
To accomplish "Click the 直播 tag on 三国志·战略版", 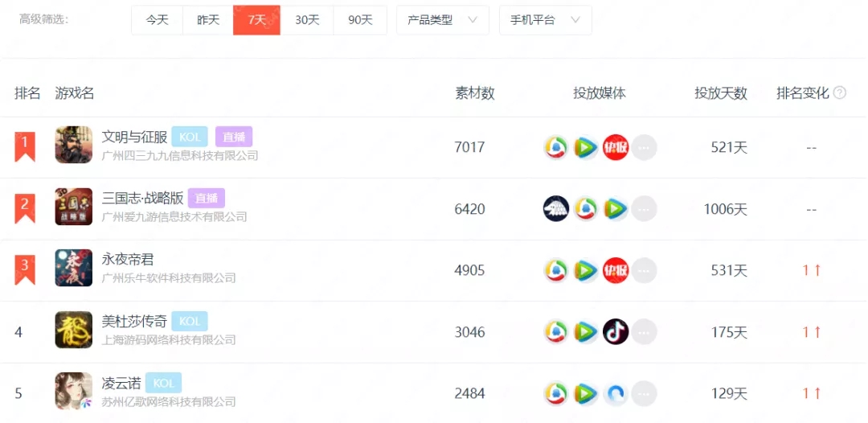I will pos(207,198).
